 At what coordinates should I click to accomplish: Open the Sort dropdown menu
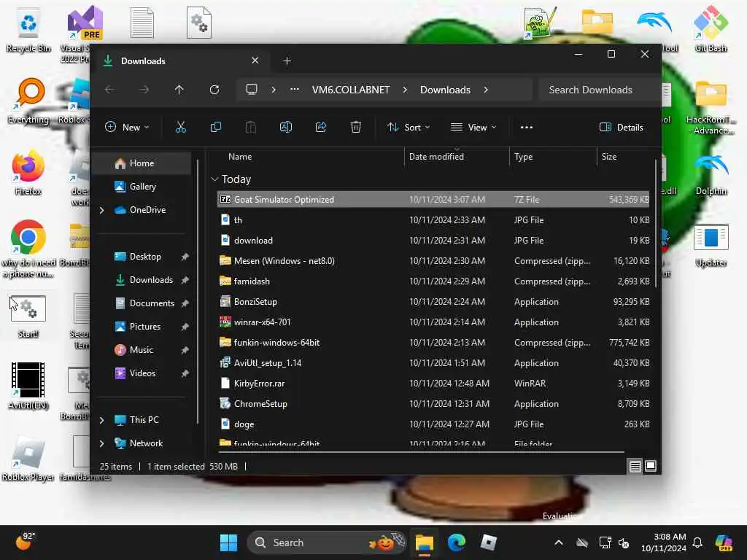click(409, 127)
